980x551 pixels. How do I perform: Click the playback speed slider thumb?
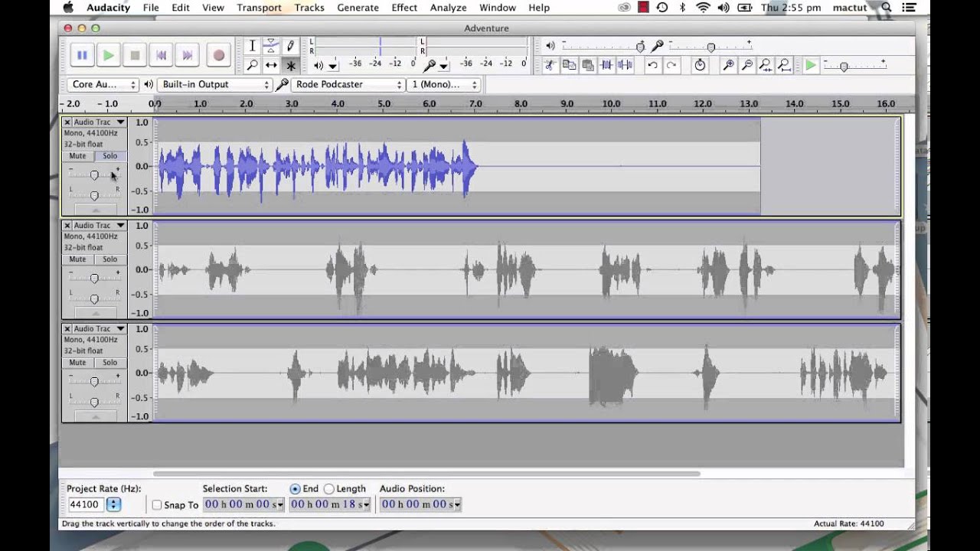[x=844, y=67]
